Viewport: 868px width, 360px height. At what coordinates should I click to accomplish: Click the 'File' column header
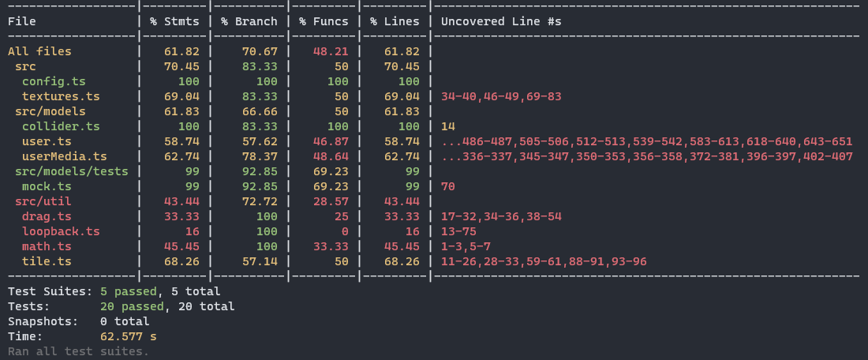21,21
